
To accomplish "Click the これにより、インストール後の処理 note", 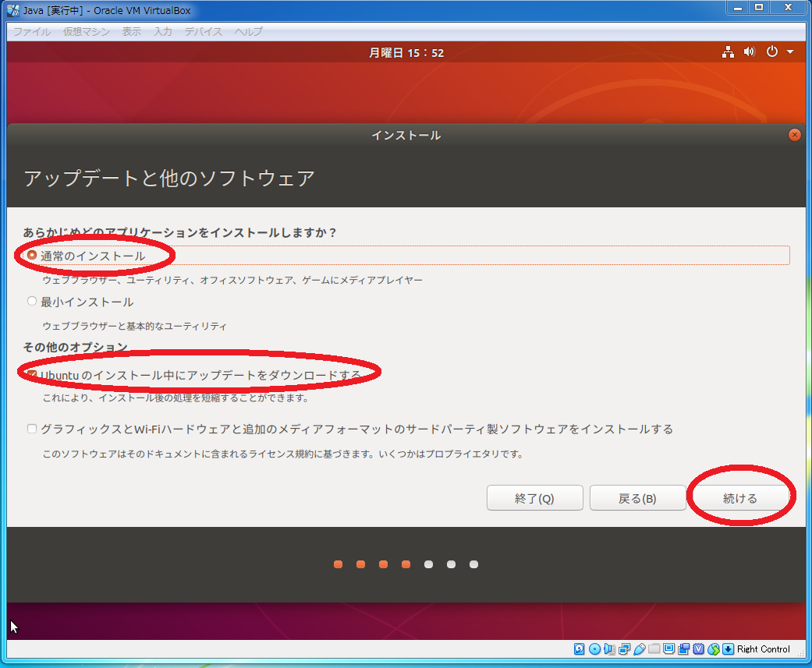I will point(176,398).
